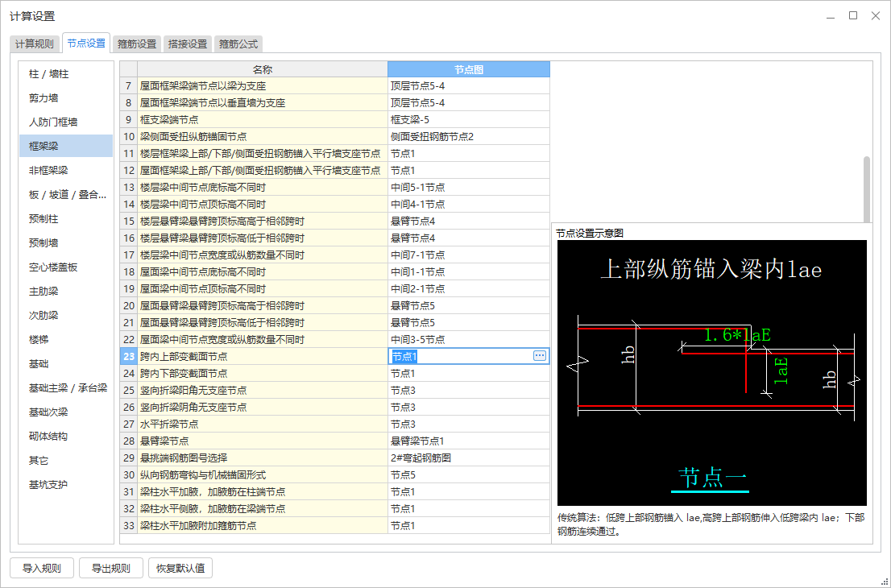Click the 中间1-1节点 cell
891x588 pixels.
click(x=469, y=271)
